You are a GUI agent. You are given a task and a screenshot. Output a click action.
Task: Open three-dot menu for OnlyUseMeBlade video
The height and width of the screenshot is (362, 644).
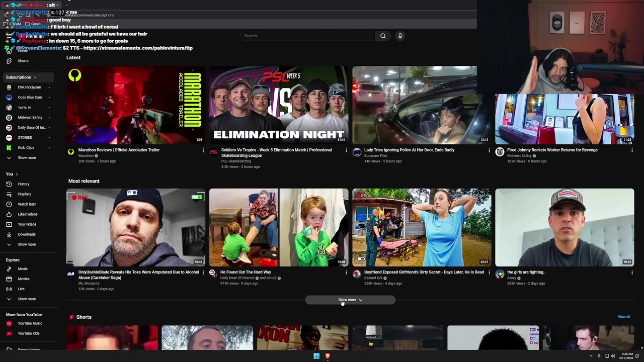(x=203, y=273)
